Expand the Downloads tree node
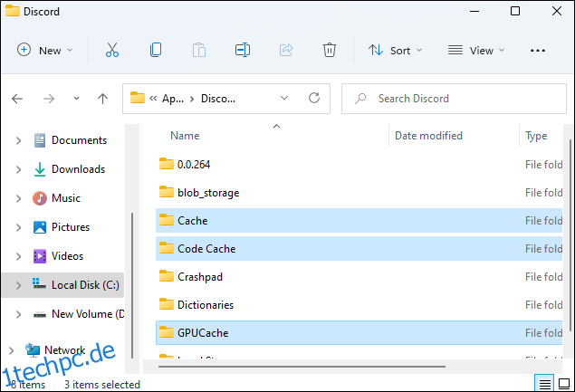 18,169
